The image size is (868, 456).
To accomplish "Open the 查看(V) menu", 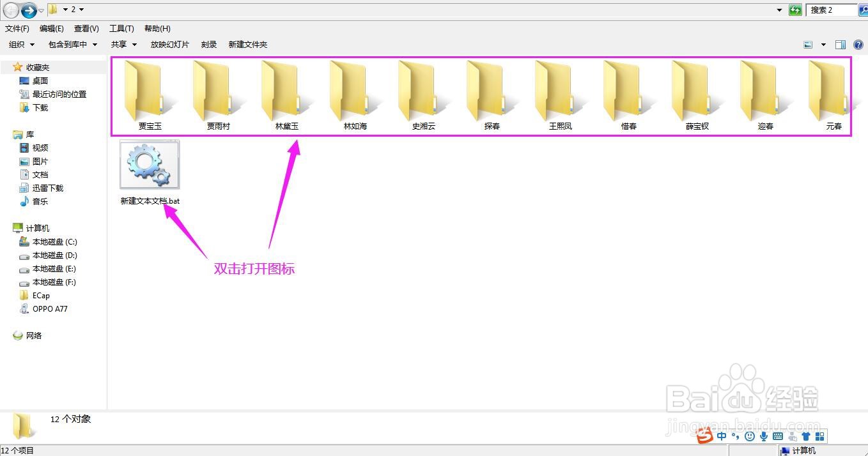I will point(86,29).
